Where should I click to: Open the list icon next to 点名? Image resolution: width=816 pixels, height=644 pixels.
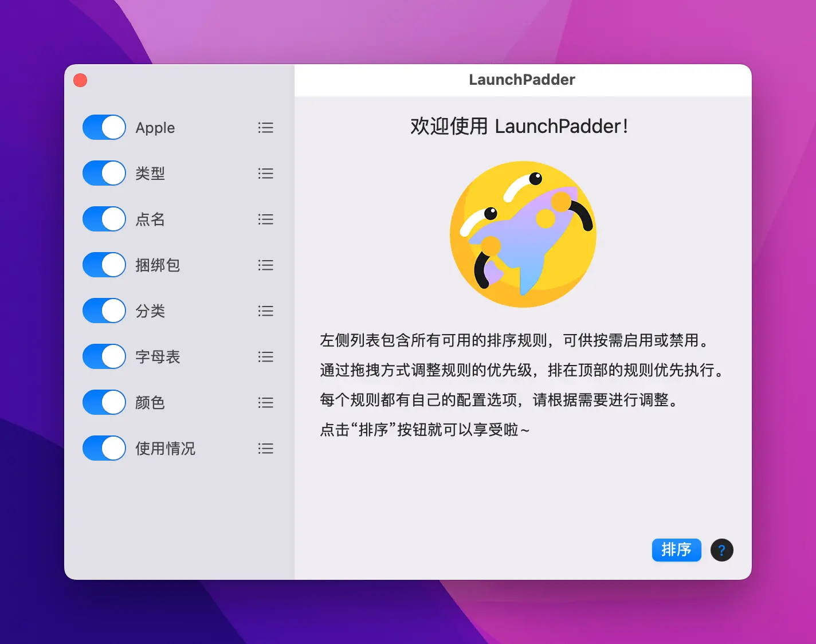point(265,219)
